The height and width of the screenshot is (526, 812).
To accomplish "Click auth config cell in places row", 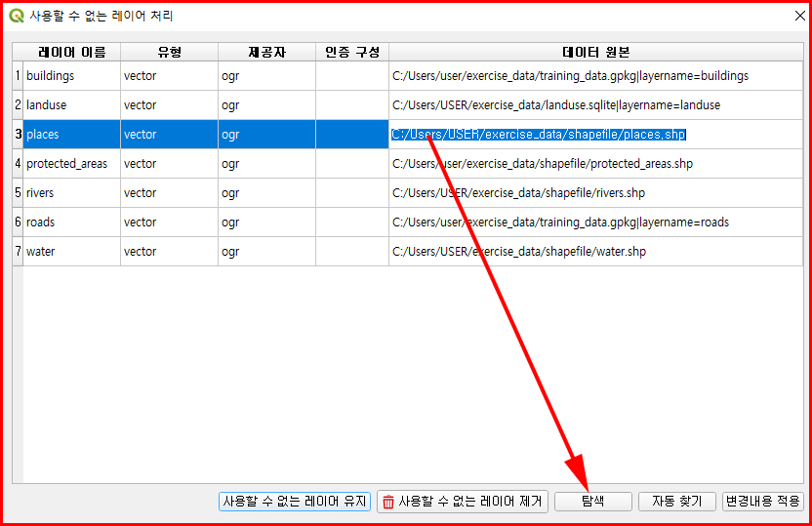I will point(352,134).
